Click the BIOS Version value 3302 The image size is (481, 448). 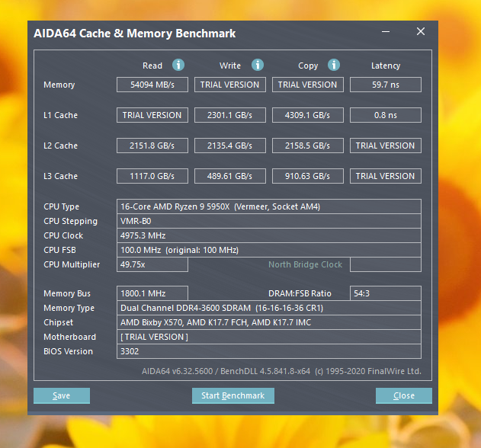coord(269,351)
